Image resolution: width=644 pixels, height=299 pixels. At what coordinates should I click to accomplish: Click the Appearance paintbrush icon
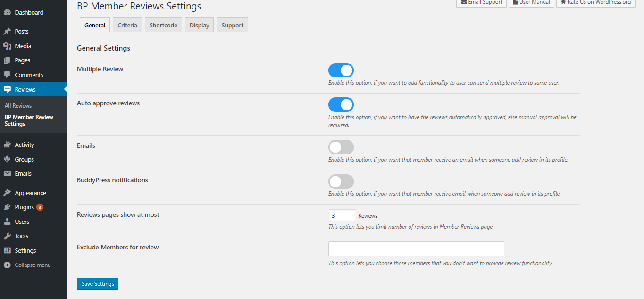click(8, 193)
